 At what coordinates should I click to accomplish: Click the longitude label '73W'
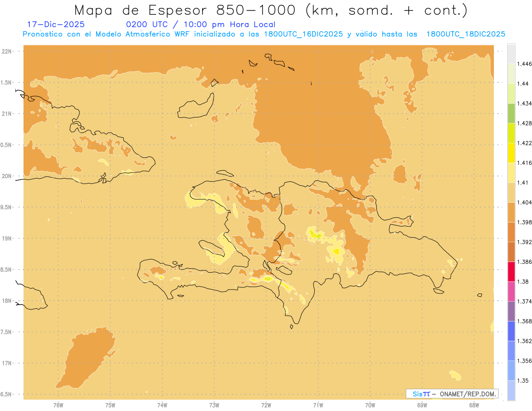214,405
